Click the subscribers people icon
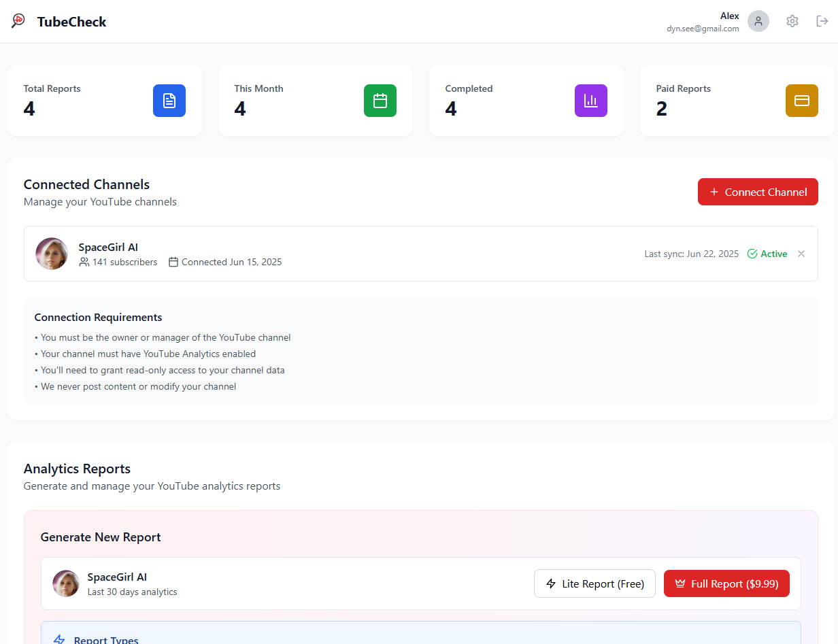This screenshot has width=838, height=644. [x=84, y=262]
